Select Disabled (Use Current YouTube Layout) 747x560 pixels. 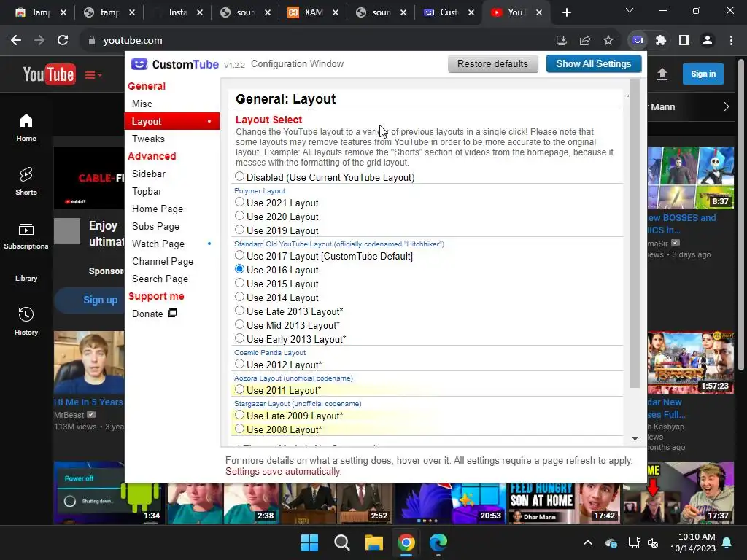(x=239, y=176)
